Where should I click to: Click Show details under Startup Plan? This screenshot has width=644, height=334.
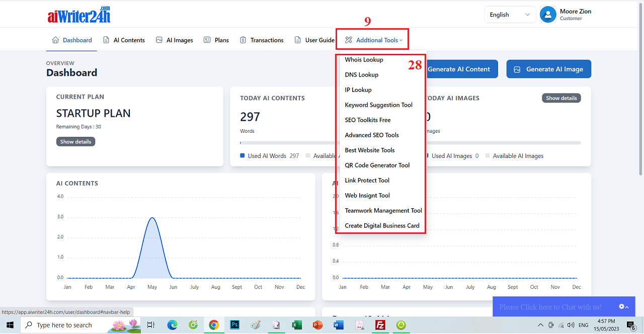coord(75,142)
